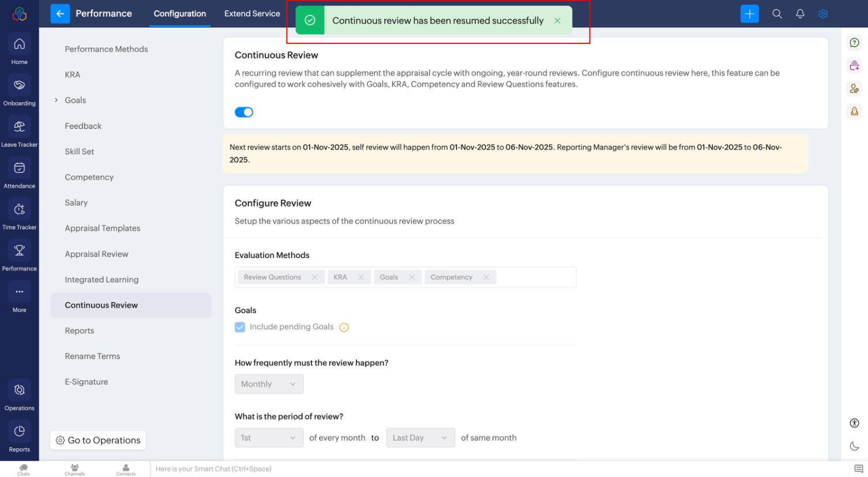This screenshot has height=477, width=868.
Task: Click the Zoho People logo icon
Action: tap(20, 14)
